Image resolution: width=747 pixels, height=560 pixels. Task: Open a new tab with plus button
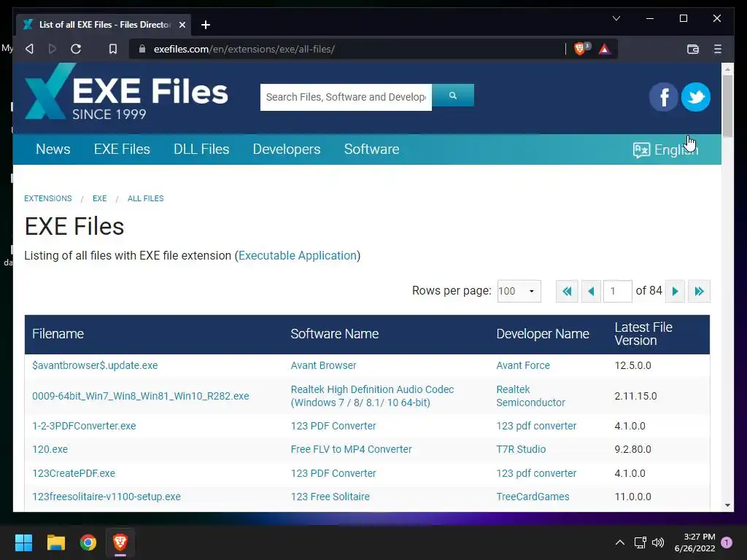point(206,25)
